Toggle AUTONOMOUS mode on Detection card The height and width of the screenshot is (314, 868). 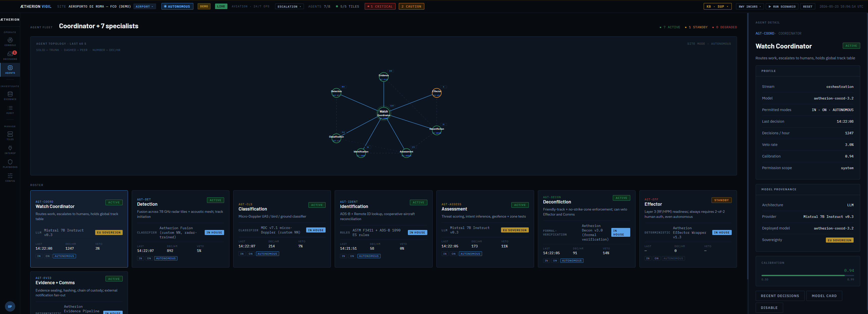click(166, 258)
